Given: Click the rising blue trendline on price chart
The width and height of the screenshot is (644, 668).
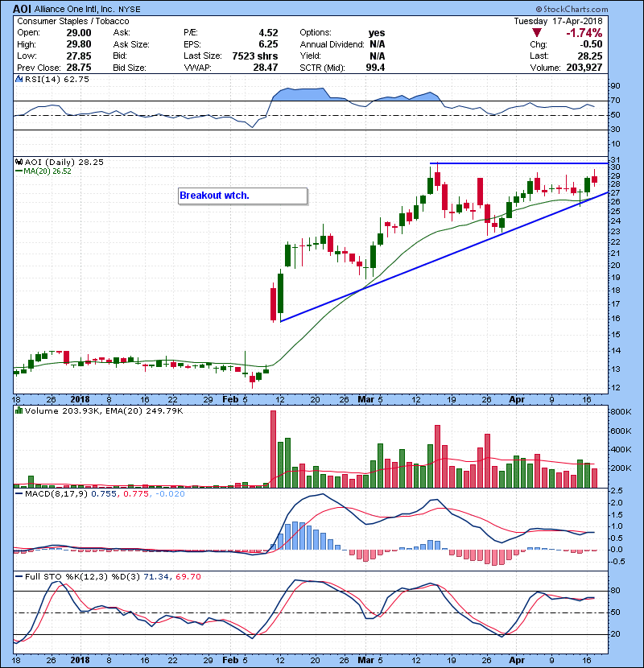Looking at the screenshot, I should coord(444,257).
